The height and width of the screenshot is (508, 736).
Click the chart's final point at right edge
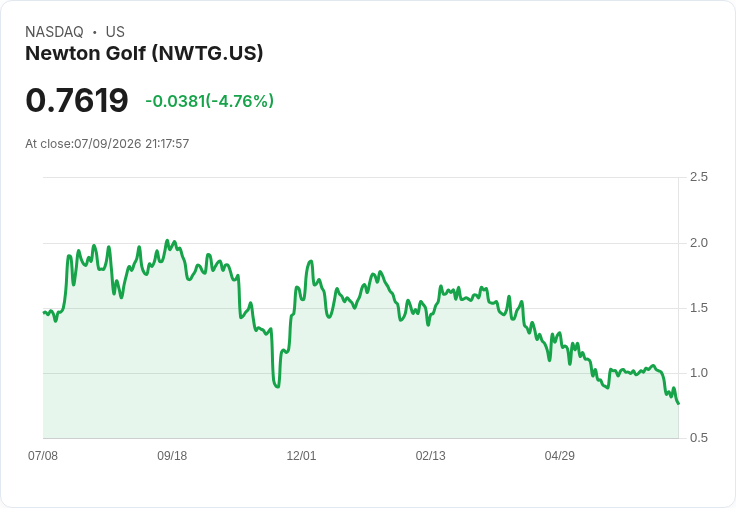tap(678, 404)
